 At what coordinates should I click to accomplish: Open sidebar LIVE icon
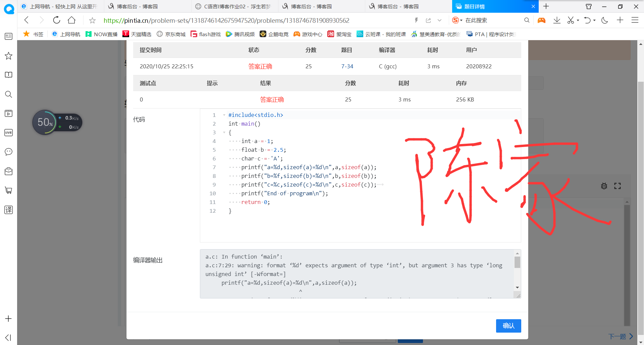[9, 133]
